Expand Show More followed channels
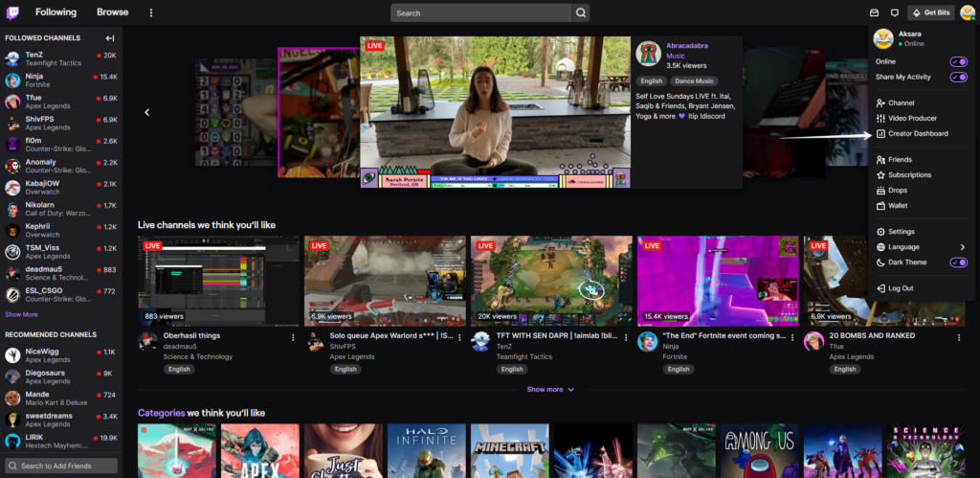The width and height of the screenshot is (980, 478). pos(21,315)
